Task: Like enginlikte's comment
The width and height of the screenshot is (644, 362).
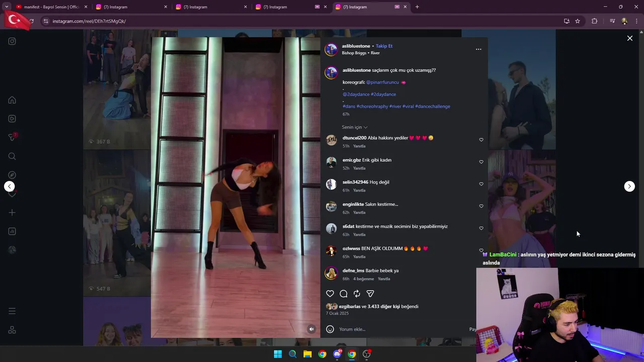Action: point(481,206)
